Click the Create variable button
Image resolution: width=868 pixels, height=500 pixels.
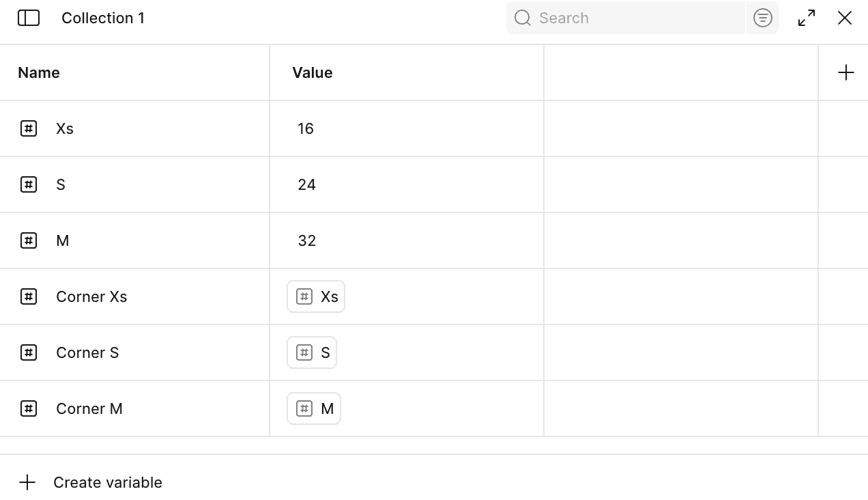pos(108,482)
